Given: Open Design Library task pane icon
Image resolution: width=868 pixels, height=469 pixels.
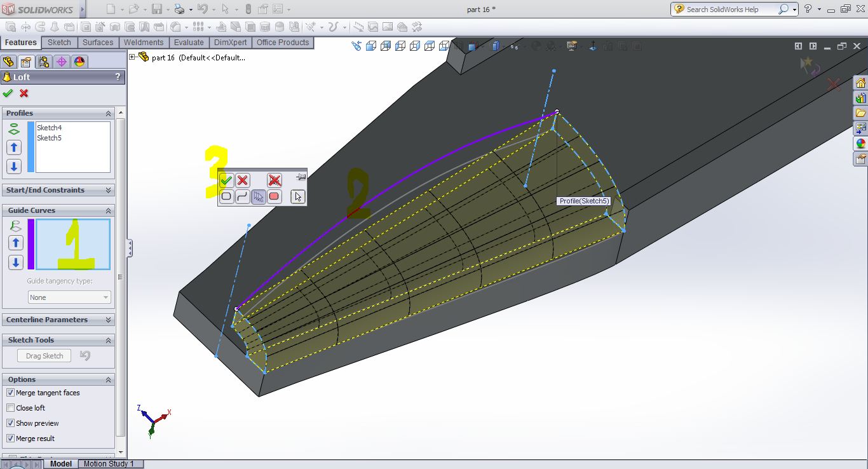Looking at the screenshot, I should (x=861, y=99).
